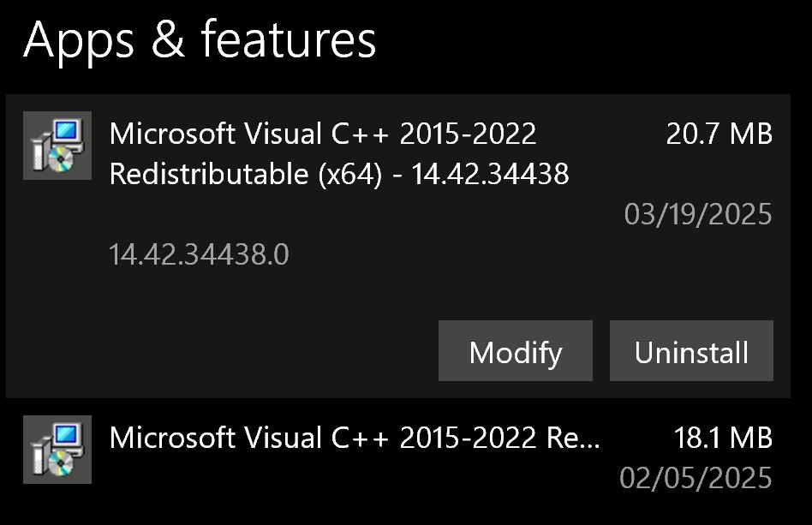Click the install date 02/05/2025

[x=696, y=478]
